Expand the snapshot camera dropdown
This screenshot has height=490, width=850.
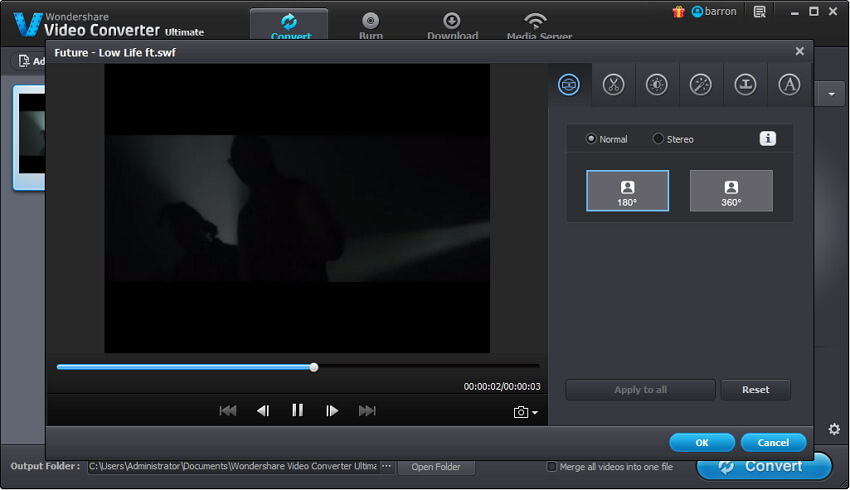(526, 412)
